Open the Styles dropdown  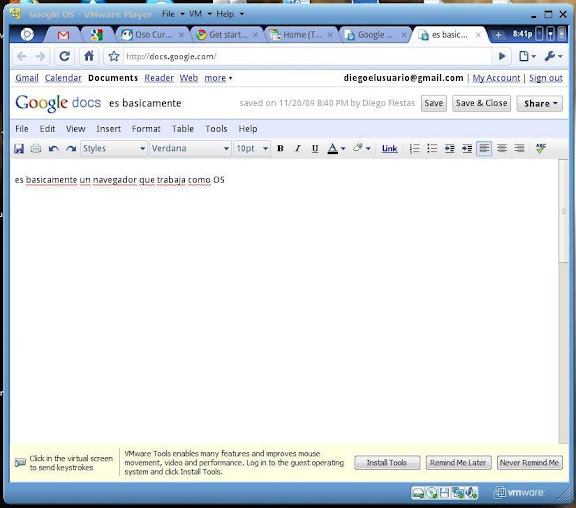coord(114,148)
